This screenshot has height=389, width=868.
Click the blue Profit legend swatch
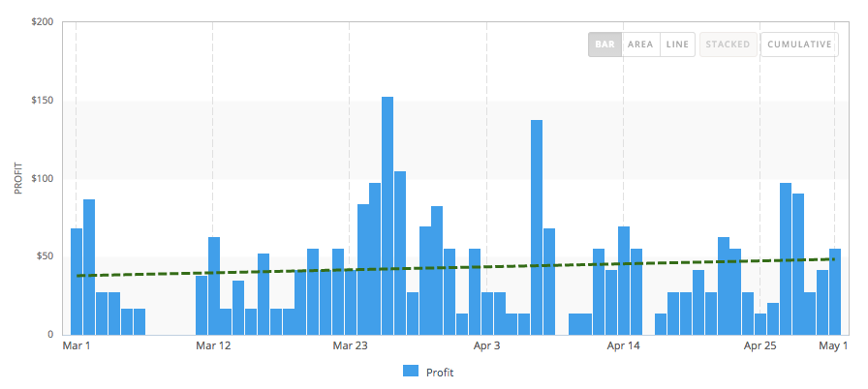410,372
